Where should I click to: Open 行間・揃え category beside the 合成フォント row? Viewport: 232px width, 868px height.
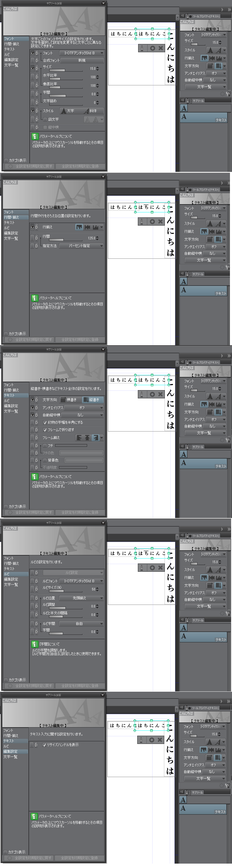(x=12, y=44)
